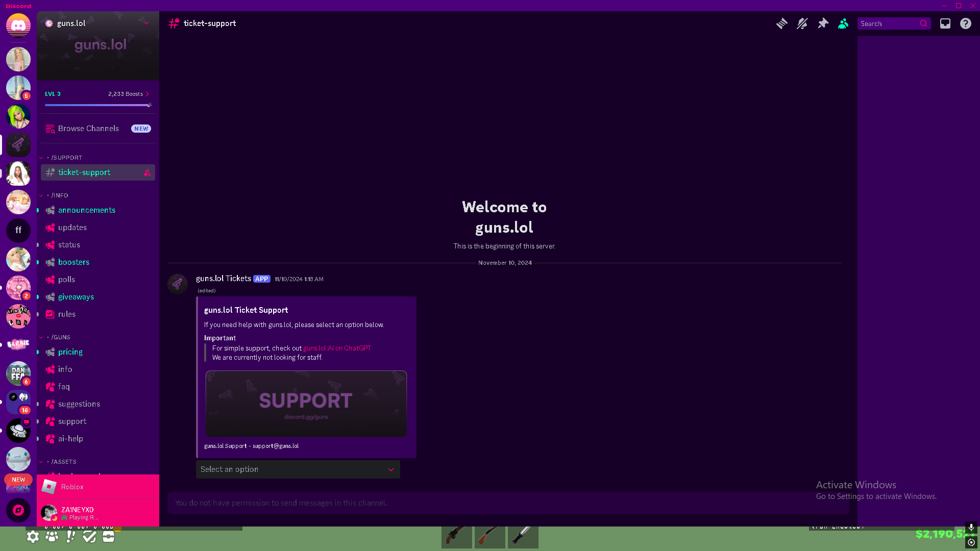Open the rules channel
The image size is (980, 551).
tap(98, 314)
